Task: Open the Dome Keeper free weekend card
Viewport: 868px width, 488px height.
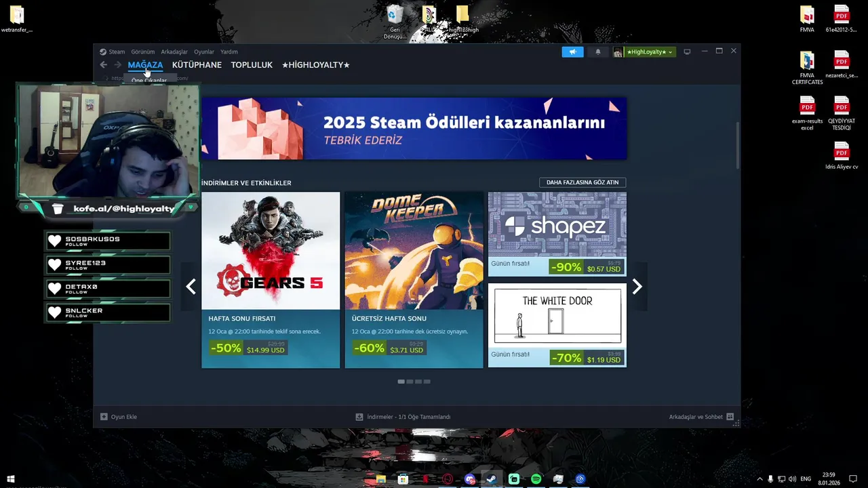Action: 414,280
